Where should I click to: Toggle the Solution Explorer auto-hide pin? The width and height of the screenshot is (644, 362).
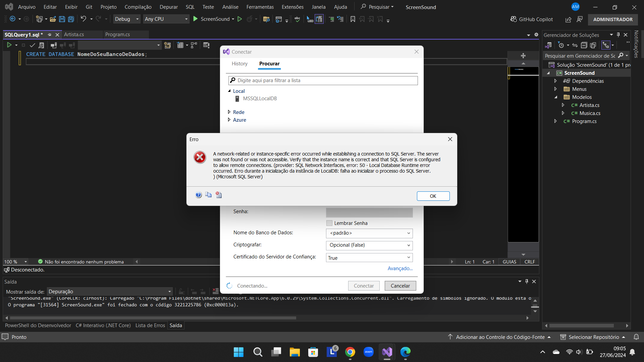tap(618, 35)
